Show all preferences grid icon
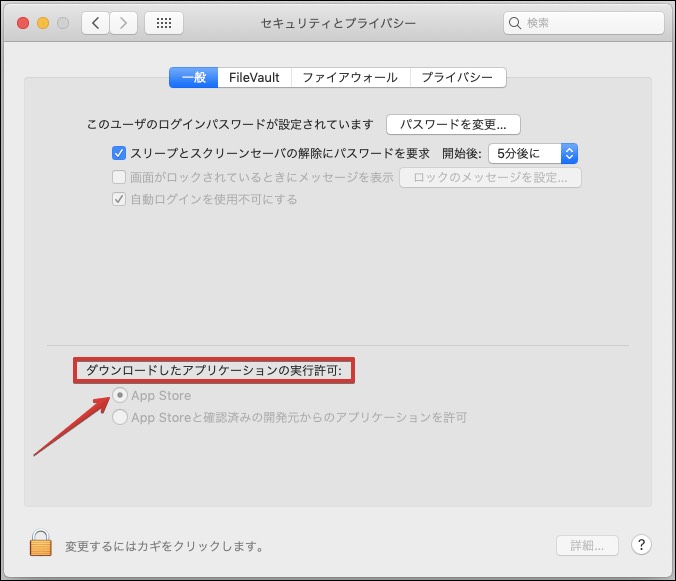The image size is (676, 581). click(164, 23)
